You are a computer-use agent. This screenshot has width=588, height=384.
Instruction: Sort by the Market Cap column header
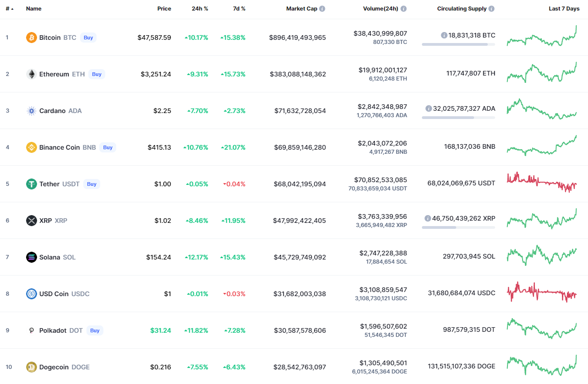[x=302, y=9]
